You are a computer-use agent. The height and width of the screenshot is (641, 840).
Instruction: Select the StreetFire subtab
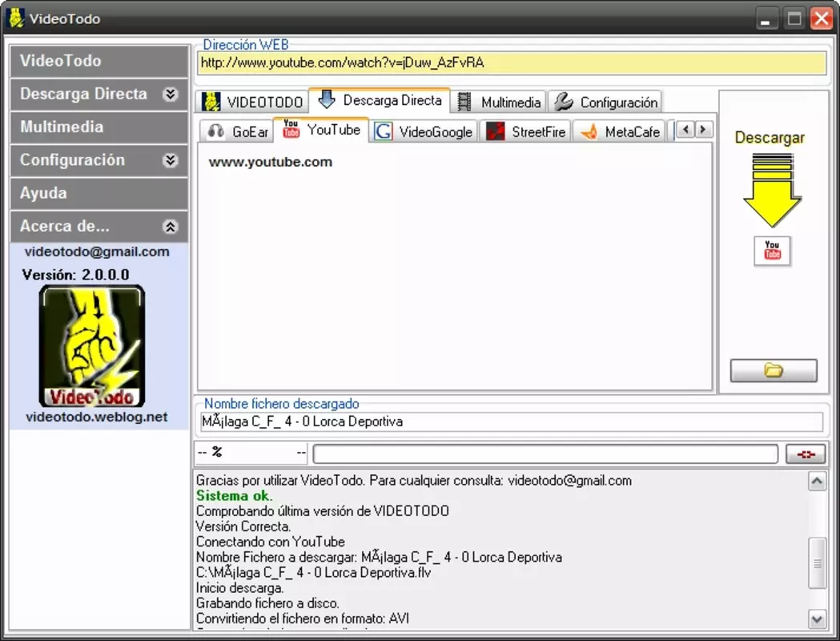point(525,131)
